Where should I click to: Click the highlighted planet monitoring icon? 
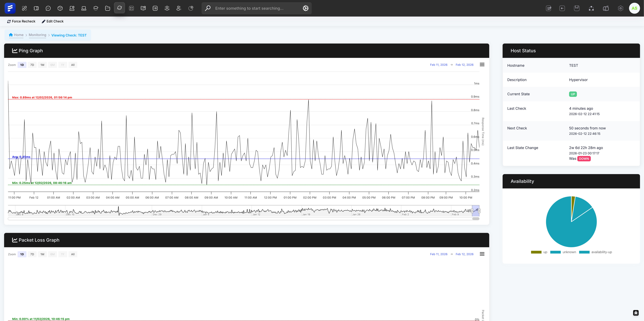pyautogui.click(x=119, y=8)
